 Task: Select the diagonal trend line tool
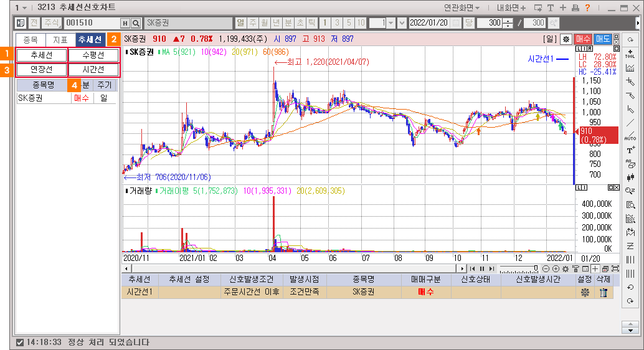pos(630,123)
